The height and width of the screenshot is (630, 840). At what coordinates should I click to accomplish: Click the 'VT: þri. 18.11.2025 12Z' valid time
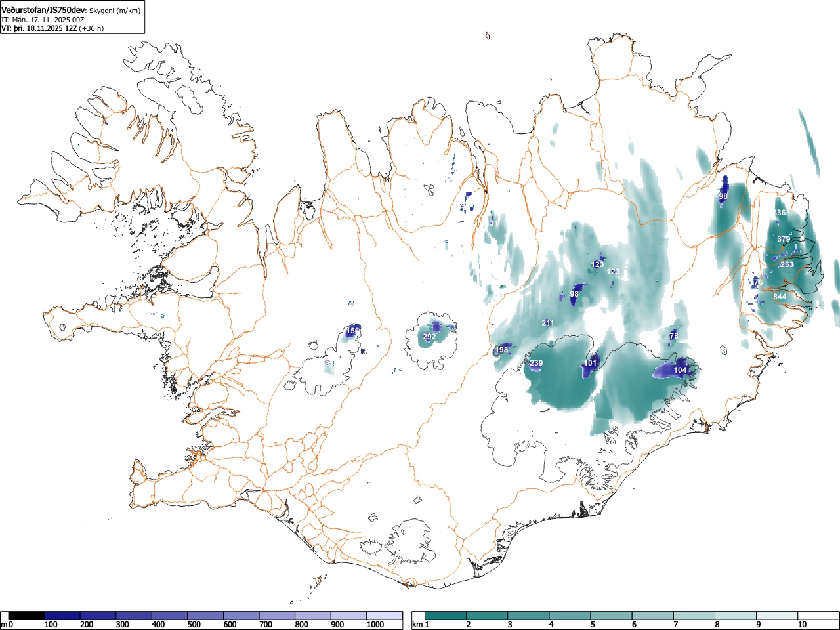(39, 28)
